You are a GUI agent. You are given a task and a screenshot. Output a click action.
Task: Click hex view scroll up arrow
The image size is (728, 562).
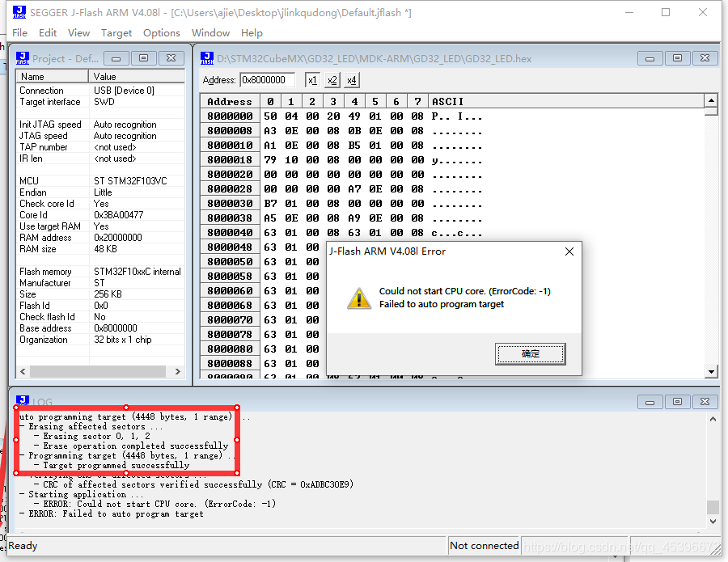(711, 100)
